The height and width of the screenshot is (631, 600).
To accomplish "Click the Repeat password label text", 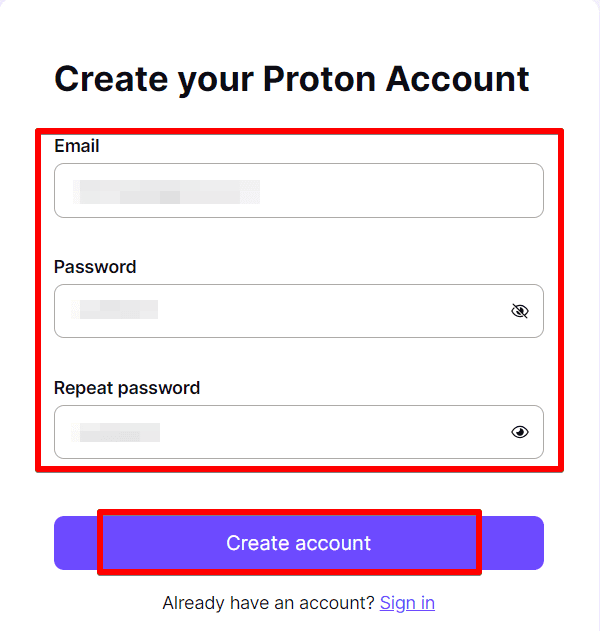I will tap(127, 388).
